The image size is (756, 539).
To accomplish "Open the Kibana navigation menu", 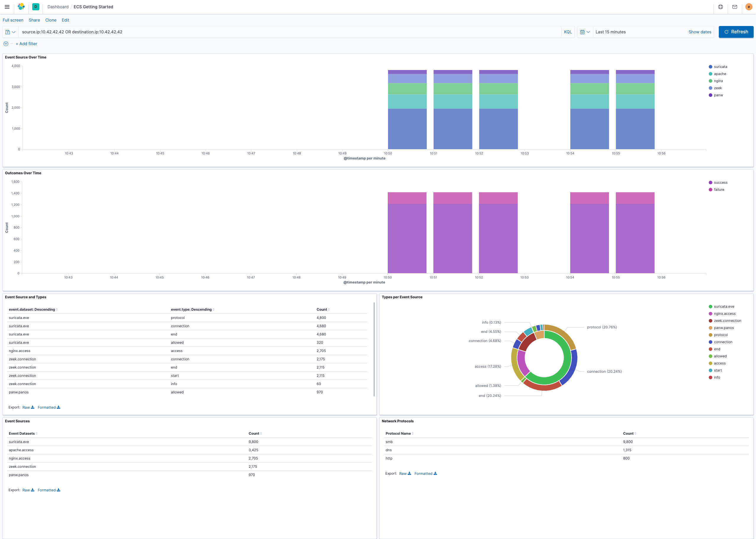I will pyautogui.click(x=7, y=6).
